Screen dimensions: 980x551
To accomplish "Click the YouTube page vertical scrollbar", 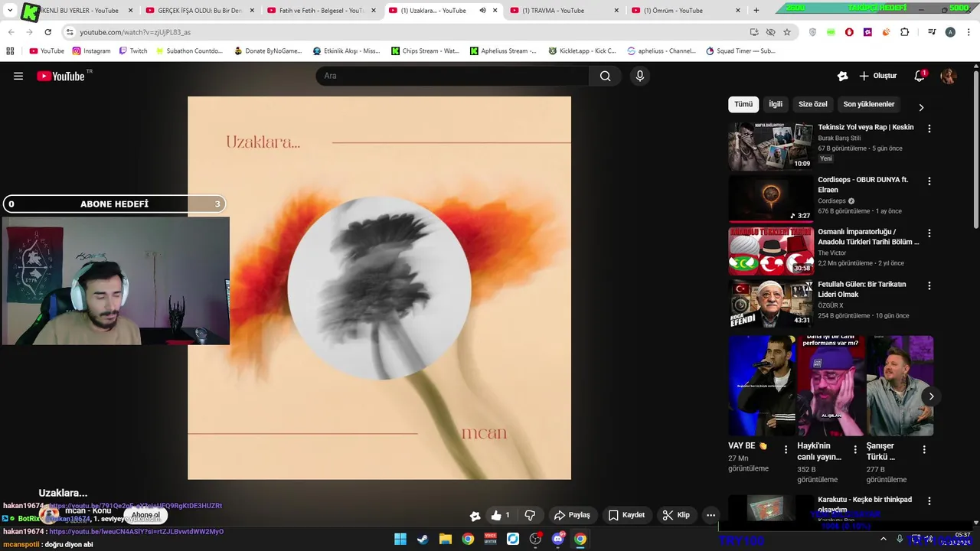I will (x=975, y=149).
